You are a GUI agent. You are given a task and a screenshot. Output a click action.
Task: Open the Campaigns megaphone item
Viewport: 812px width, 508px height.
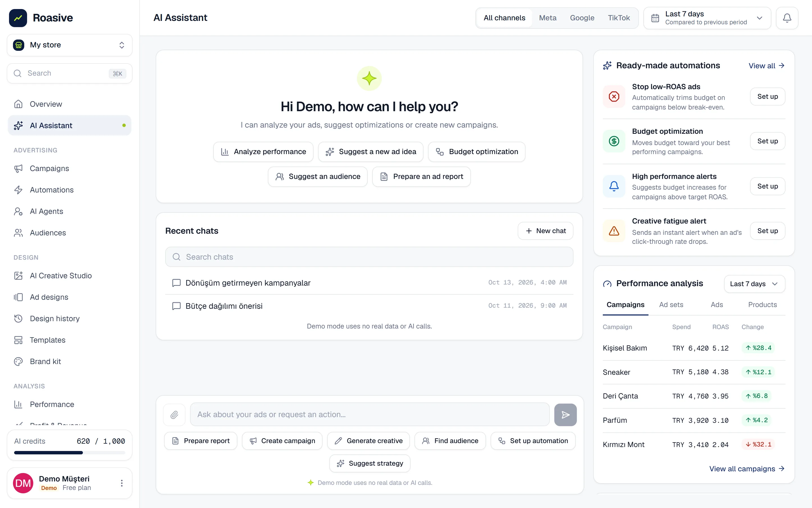[69, 168]
